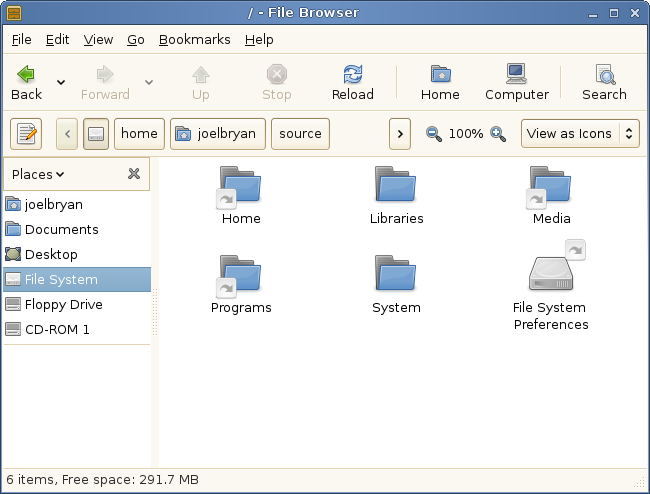Open the Computer location from toolbar

tap(517, 82)
